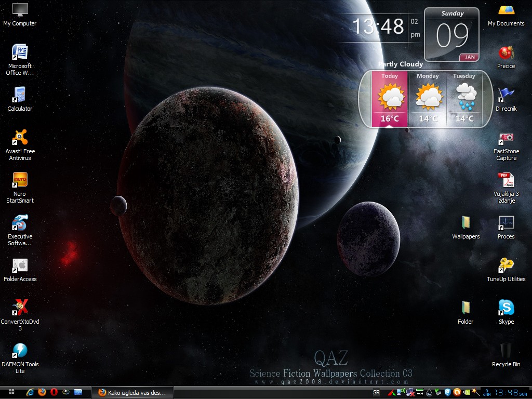Open the DAEMON Tools Lite shortcut
This screenshot has height=399, width=532.
(20, 358)
